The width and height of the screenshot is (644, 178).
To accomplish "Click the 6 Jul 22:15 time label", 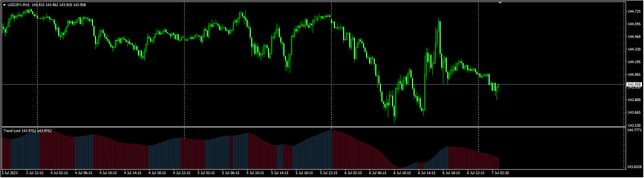I will tap(476, 173).
